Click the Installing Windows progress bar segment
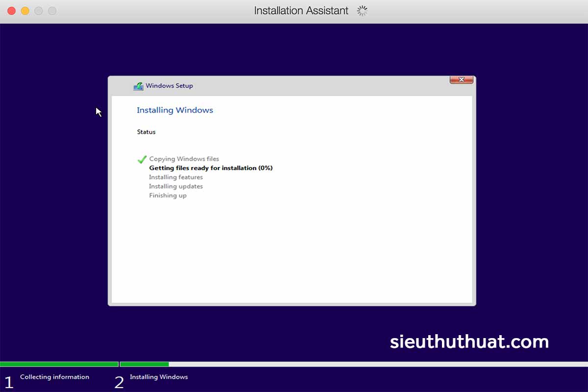Screen dimensions: 588x392 point(354,364)
